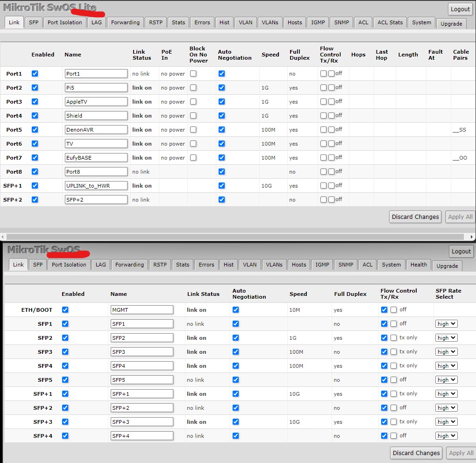This screenshot has height=463, width=476.
Task: Toggle Enabled checkbox for ETH/BOOT
Action: coord(65,309)
